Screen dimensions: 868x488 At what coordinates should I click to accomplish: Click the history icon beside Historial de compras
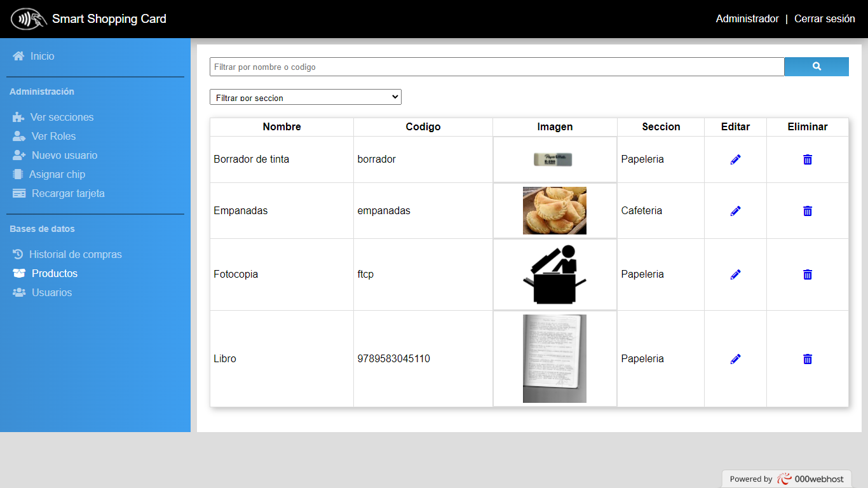click(18, 255)
